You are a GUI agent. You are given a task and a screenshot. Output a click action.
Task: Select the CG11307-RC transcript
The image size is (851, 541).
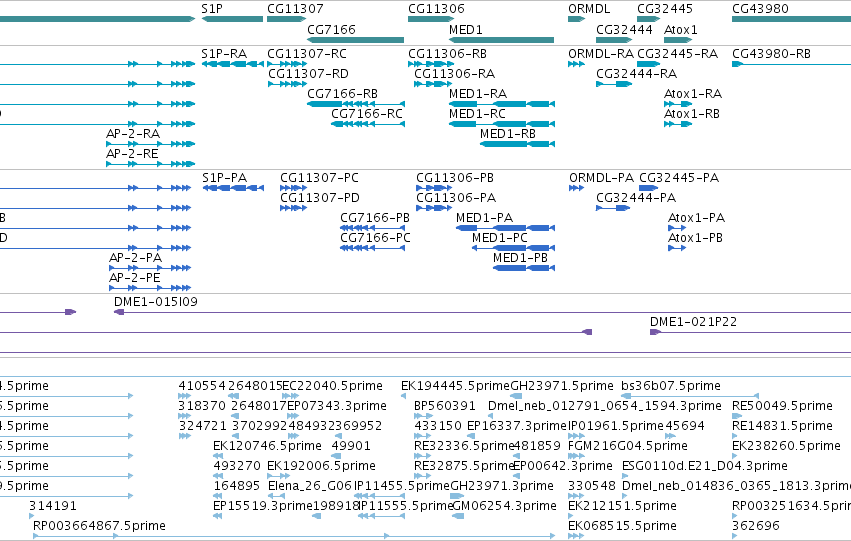tap(287, 64)
